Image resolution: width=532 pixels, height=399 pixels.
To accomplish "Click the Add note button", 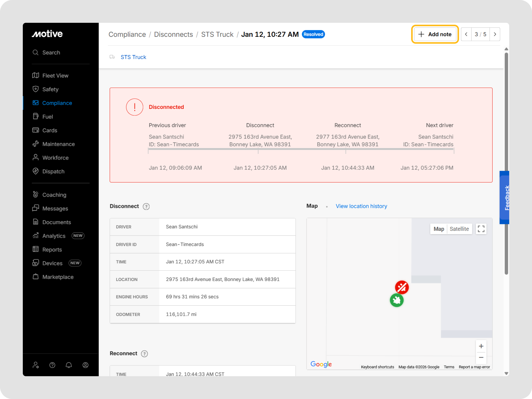I will click(x=435, y=34).
